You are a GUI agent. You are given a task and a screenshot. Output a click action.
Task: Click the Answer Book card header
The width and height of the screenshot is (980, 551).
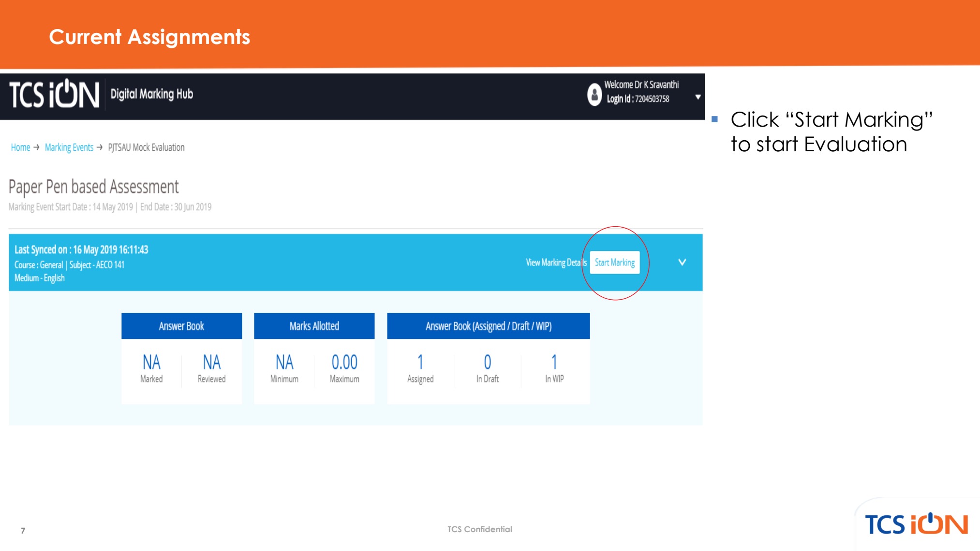(181, 326)
